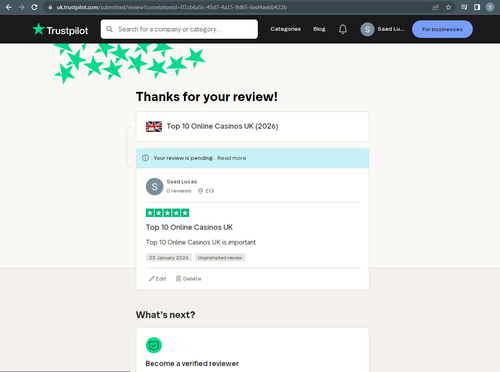Viewport: 500px width, 372px height.
Task: Click the 'Your review is pending' message
Action: 183,158
